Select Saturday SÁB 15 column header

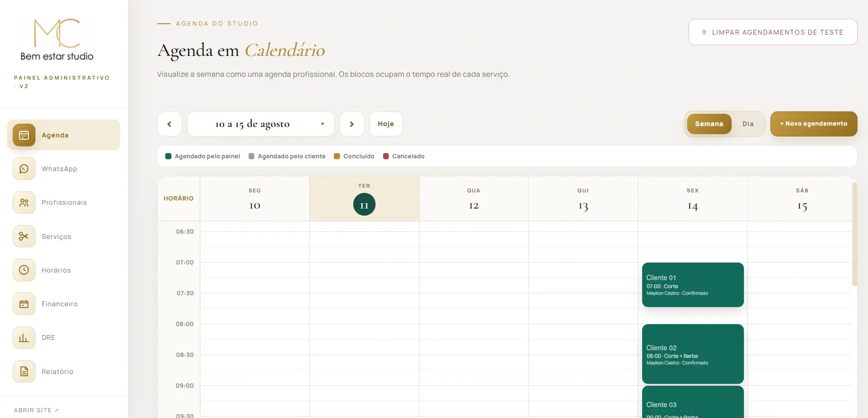[x=800, y=199]
